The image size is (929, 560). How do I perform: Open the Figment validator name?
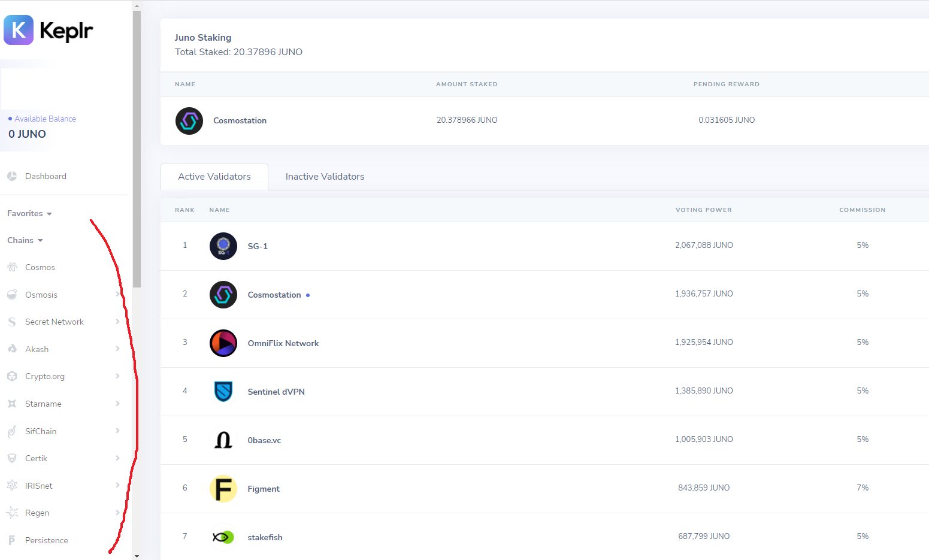[x=264, y=489]
